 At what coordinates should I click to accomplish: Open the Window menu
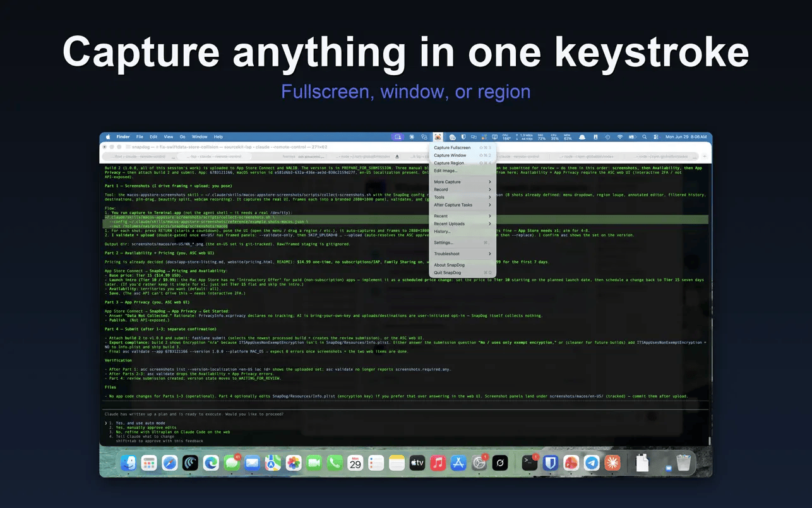pyautogui.click(x=200, y=136)
